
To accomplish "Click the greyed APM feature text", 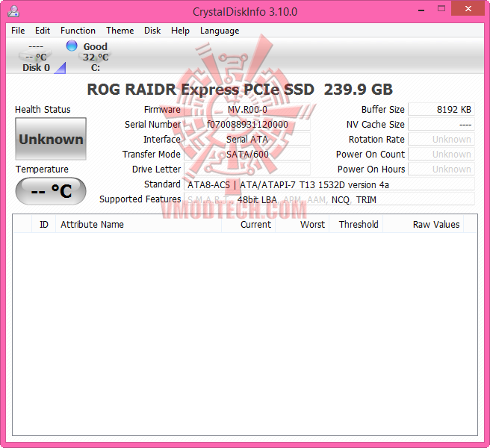I will (293, 199).
